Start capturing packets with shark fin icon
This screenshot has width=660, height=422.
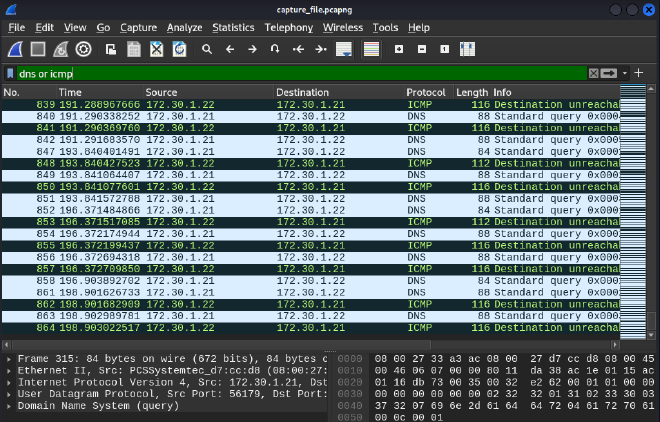tap(15, 49)
